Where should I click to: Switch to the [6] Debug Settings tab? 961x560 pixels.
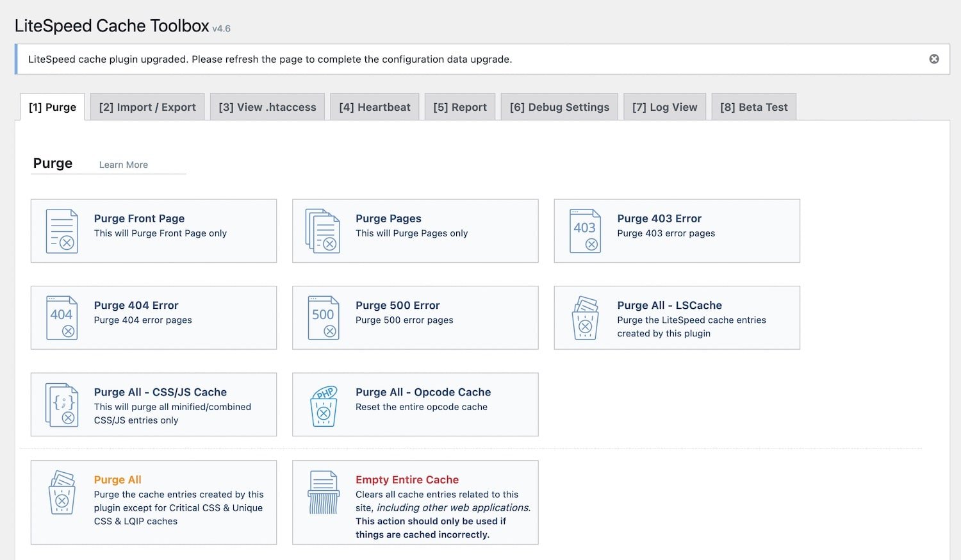tap(559, 107)
